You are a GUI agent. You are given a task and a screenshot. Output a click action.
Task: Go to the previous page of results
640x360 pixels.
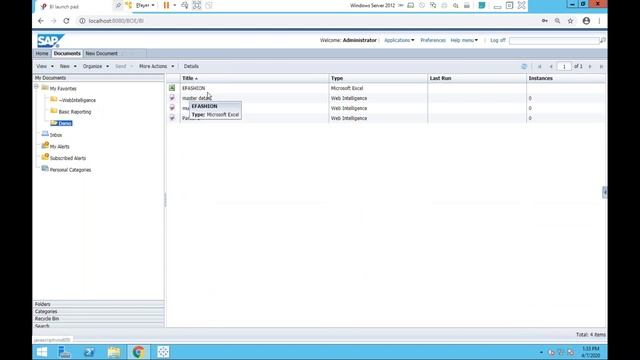tap(551, 67)
